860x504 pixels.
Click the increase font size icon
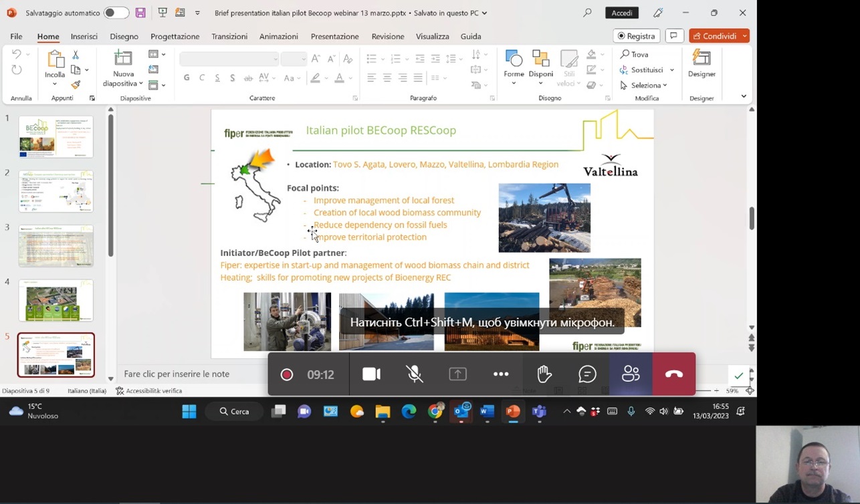coord(316,59)
